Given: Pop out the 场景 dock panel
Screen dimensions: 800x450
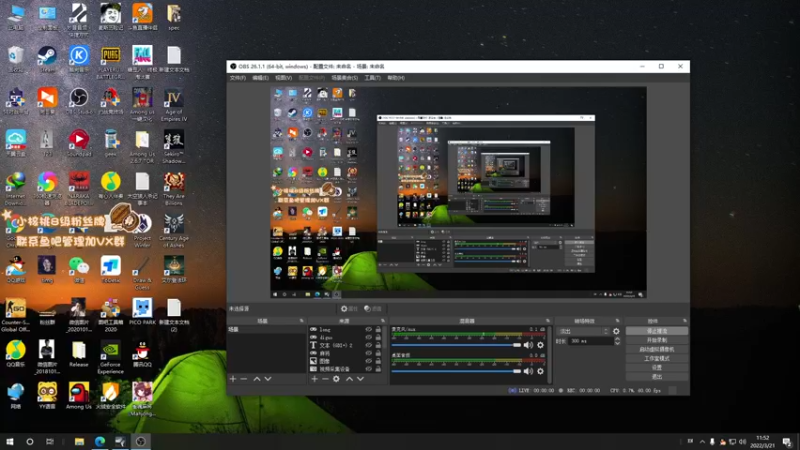Looking at the screenshot, I should pos(302,321).
